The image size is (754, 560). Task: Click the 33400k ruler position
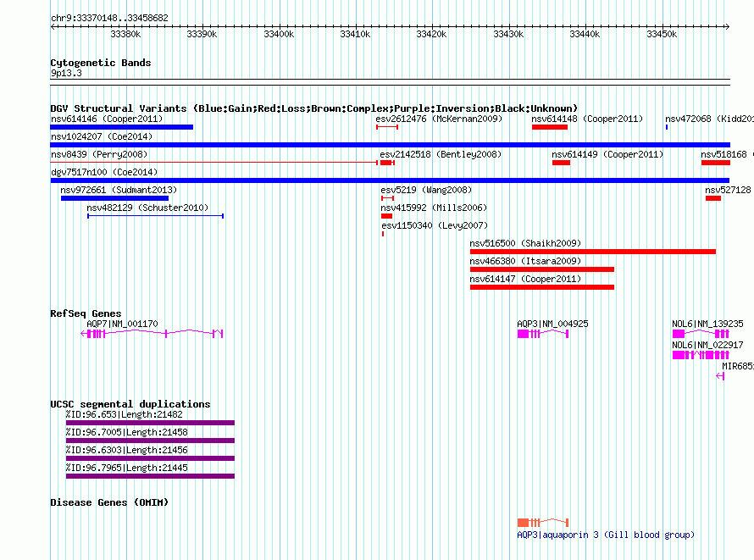(x=279, y=34)
